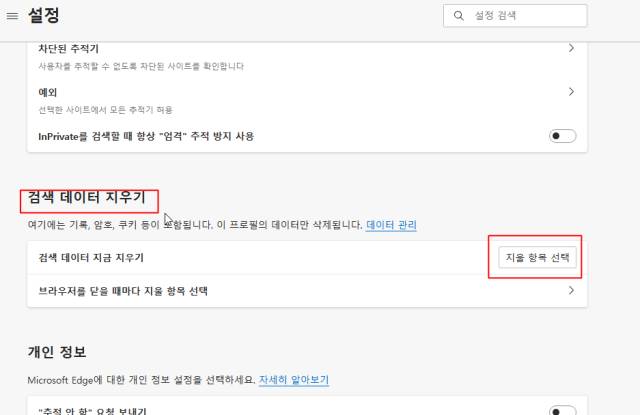This screenshot has width=640, height=415.
Task: Click the InPrivate 추적 방지 사용 label
Action: click(146, 136)
